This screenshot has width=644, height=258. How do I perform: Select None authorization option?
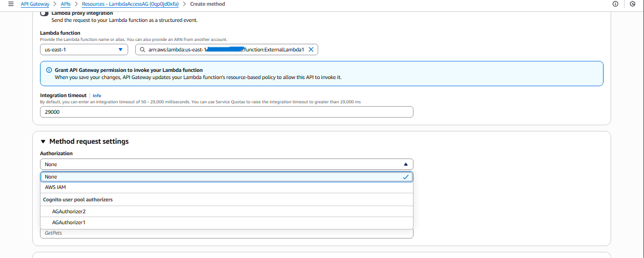point(227,177)
